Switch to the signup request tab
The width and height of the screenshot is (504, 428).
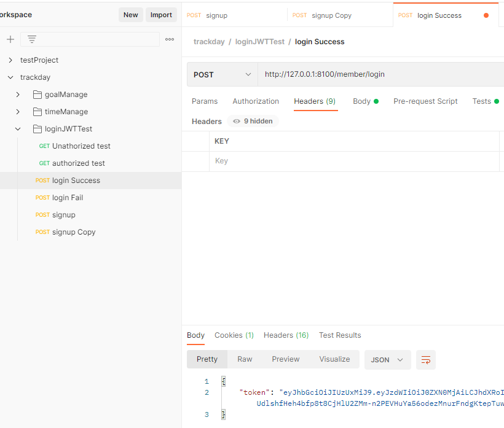(234, 15)
